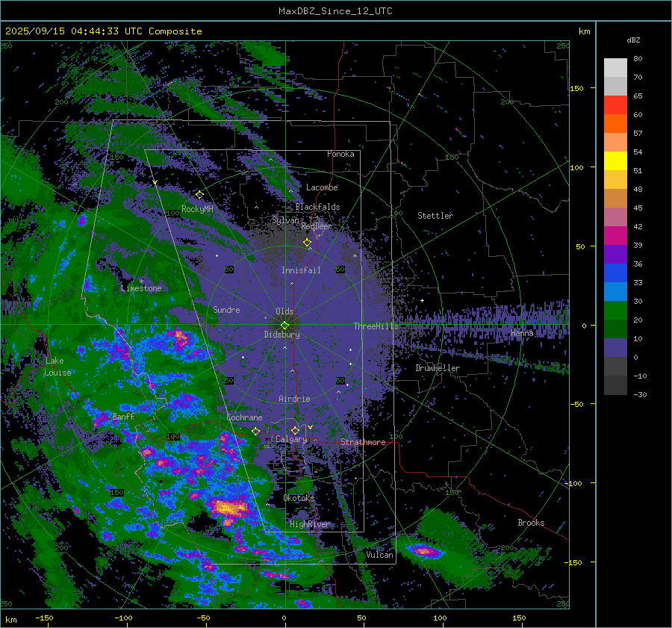Click the Strathmore town label
The width and height of the screenshot is (672, 628).
[363, 442]
